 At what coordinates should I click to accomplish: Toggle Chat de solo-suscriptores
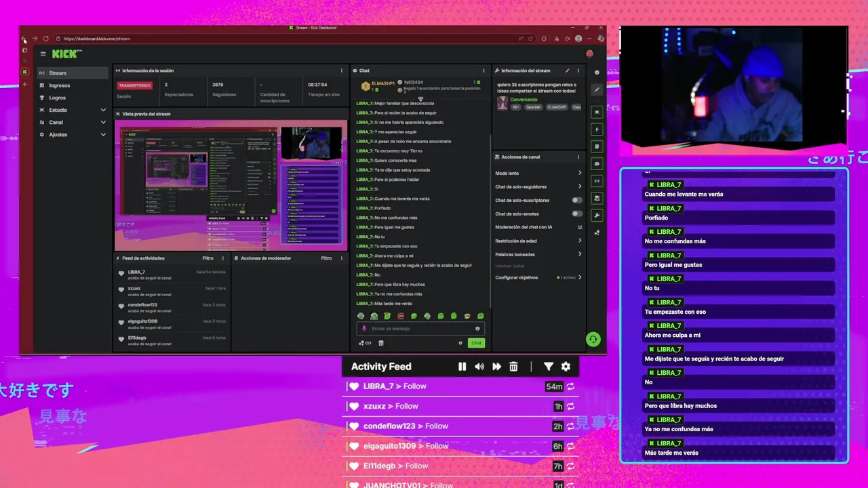coord(576,201)
